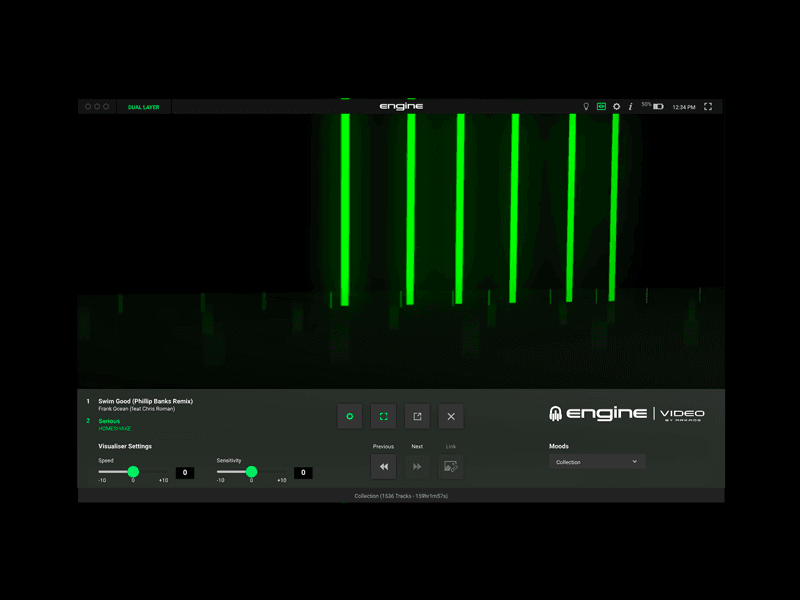Check battery status via the 50% battery icon
The height and width of the screenshot is (600, 800).
656,106
